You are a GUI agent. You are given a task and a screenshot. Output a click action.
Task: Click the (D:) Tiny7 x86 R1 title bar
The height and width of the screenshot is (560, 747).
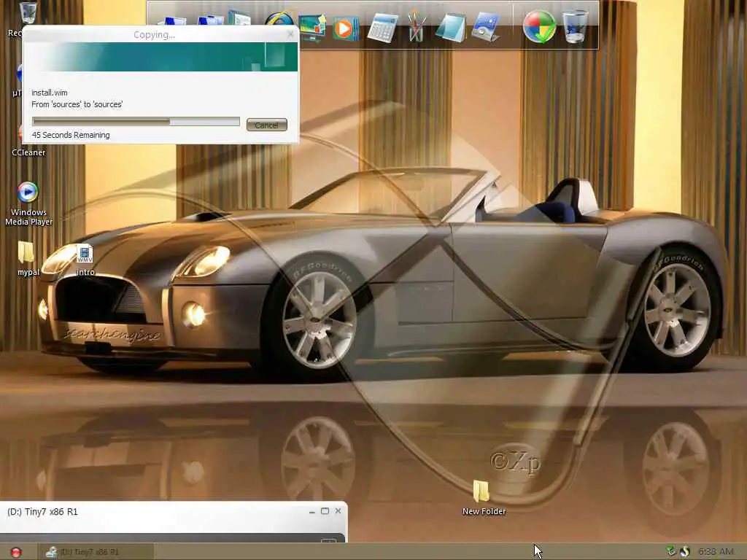[174, 512]
